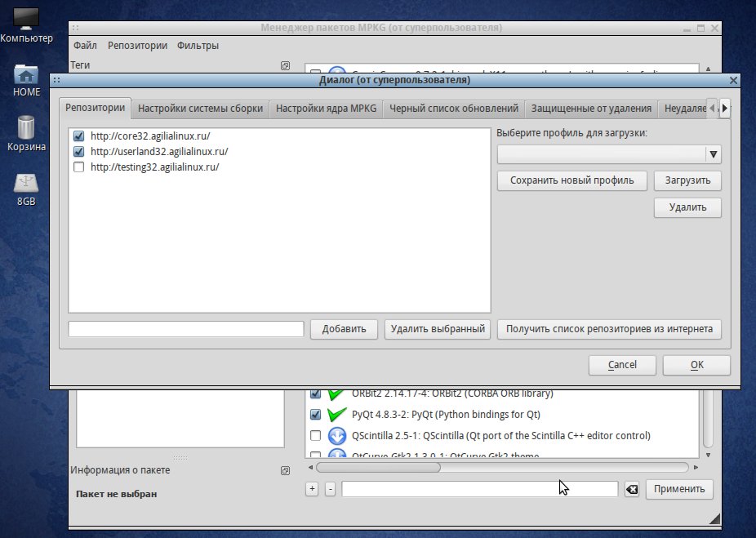Open the 8GB USB drive icon
756x538 pixels.
tap(26, 189)
